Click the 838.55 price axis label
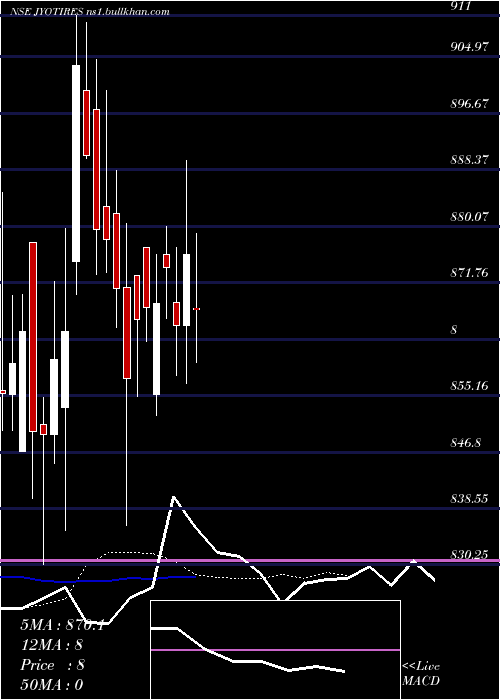 click(x=469, y=499)
